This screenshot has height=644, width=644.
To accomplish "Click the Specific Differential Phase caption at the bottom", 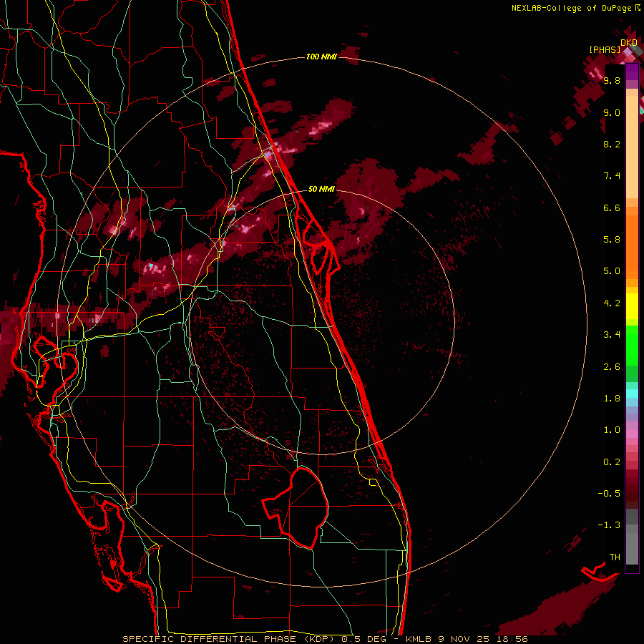I will pyautogui.click(x=325, y=639).
